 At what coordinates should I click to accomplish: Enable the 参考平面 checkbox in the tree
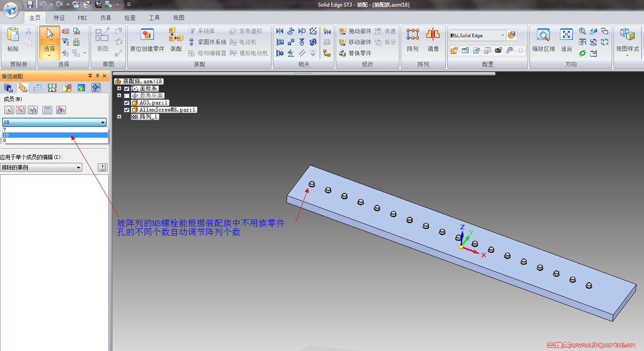[127, 96]
